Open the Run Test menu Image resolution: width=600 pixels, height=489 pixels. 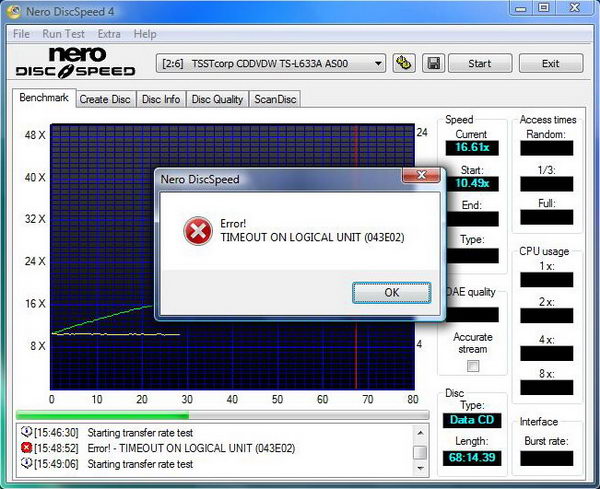coord(65,33)
